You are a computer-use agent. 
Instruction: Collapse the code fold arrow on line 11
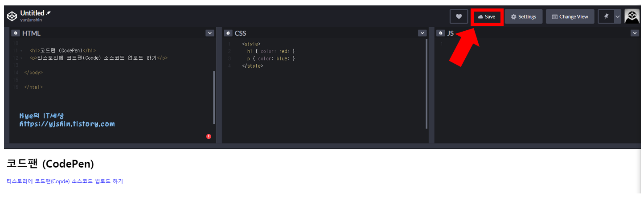(21, 51)
